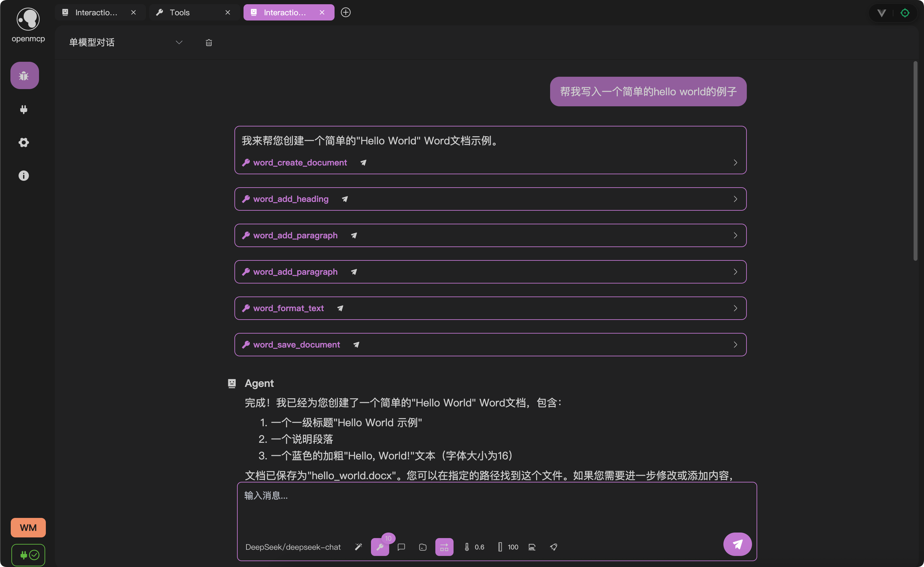Close the Tools tab
The height and width of the screenshot is (567, 924).
coord(228,12)
